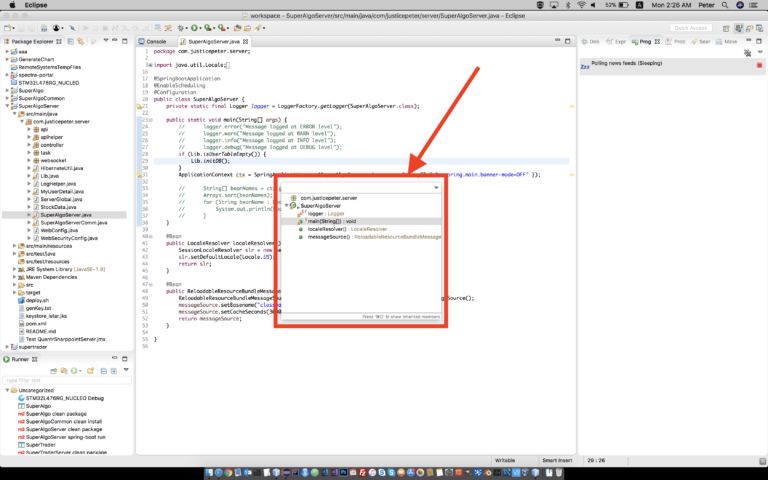
Task: Click the New wizard icon in toolbar
Action: tap(7, 28)
